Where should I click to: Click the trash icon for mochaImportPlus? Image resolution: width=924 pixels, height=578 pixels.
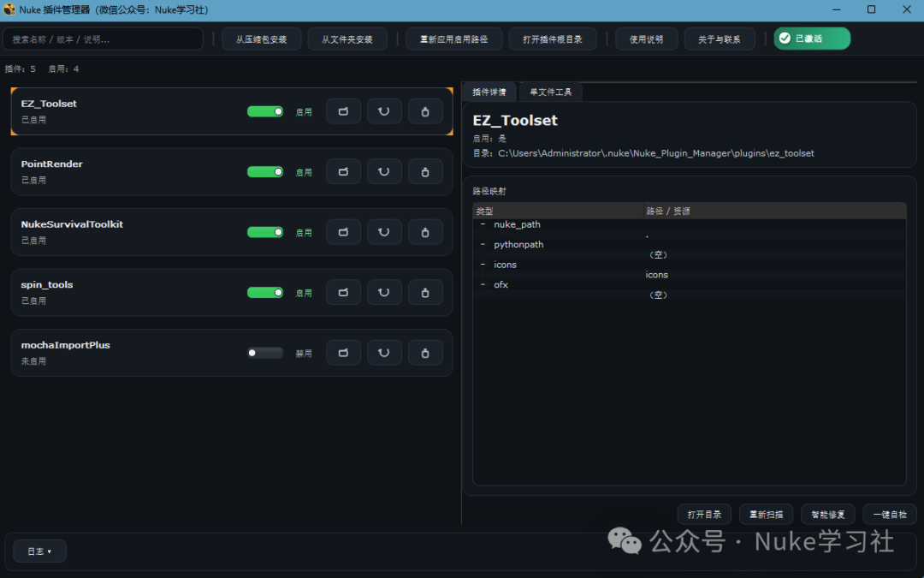[x=425, y=353]
